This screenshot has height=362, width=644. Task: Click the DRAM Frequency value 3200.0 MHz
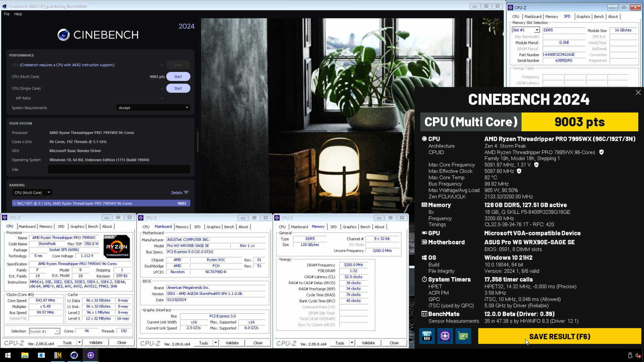pyautogui.click(x=353, y=265)
